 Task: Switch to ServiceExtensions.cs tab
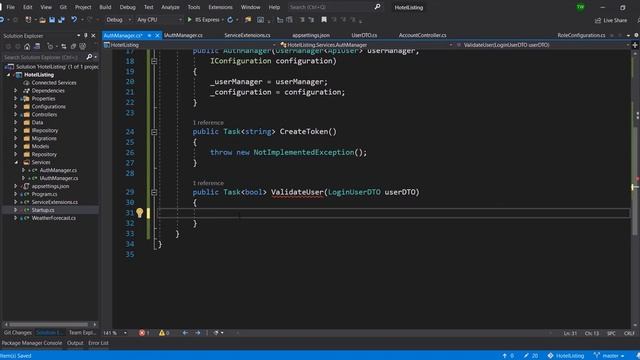pyautogui.click(x=247, y=36)
